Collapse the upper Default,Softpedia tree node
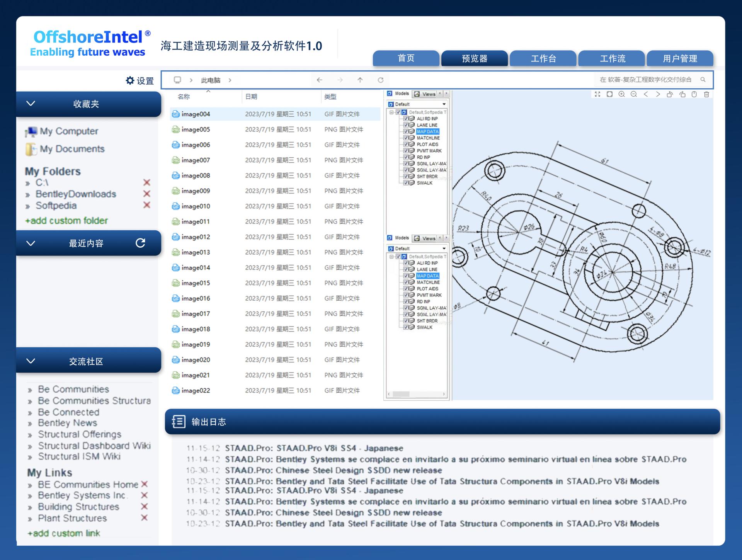Viewport: 742px width, 560px height. point(391,112)
